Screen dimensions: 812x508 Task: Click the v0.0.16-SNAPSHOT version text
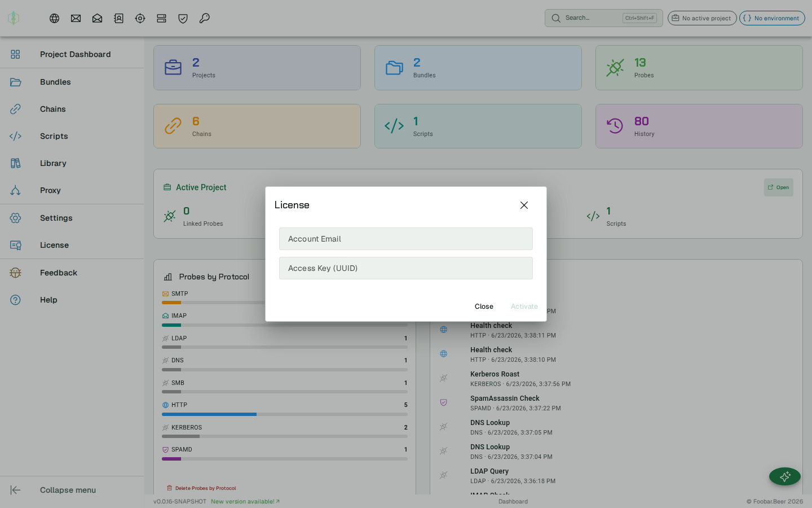tap(180, 501)
